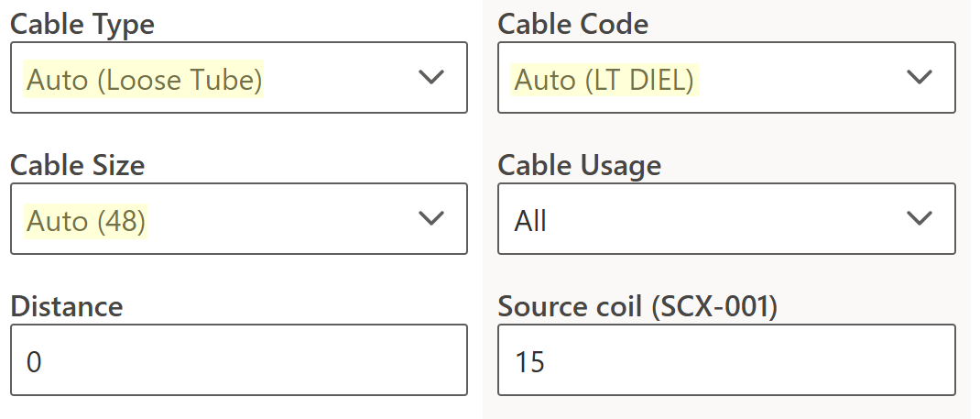The image size is (980, 419).
Task: Click the Distance field label
Action: click(66, 306)
